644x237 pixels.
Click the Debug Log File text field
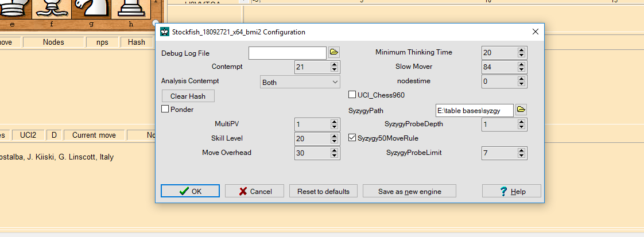pos(288,53)
